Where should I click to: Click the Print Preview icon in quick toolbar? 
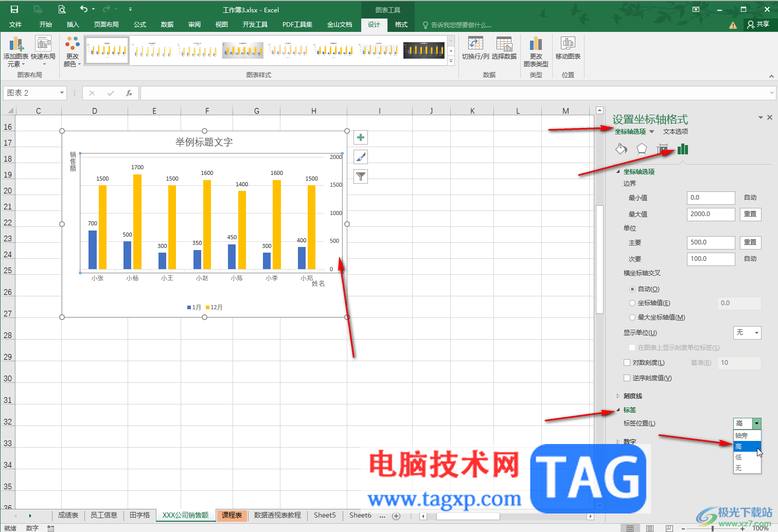pos(62,9)
